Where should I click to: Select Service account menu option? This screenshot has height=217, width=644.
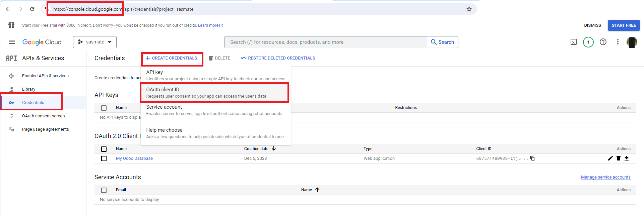(214, 110)
